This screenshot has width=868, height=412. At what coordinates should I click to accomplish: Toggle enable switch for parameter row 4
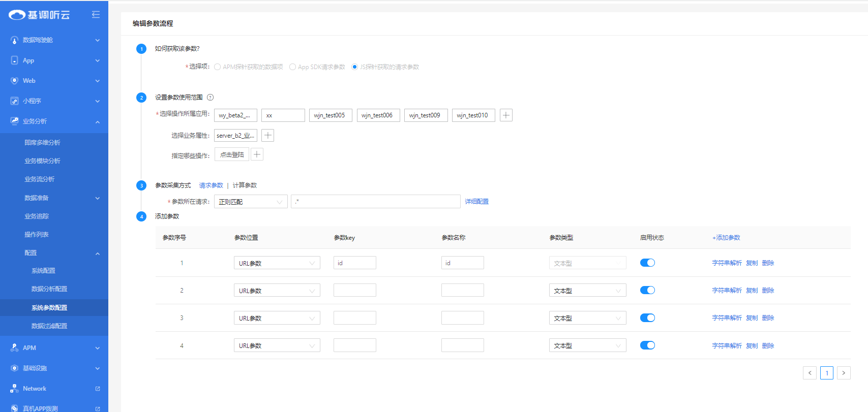coord(647,345)
